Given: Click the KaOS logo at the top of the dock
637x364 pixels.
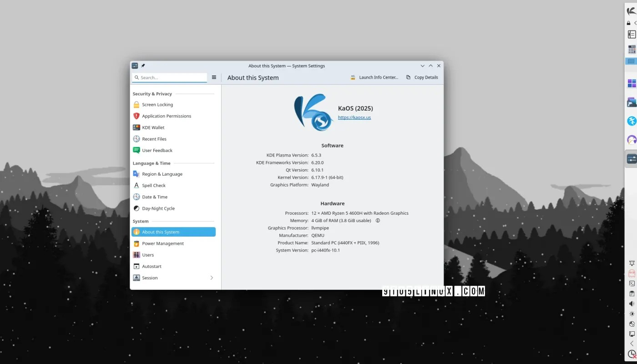Looking at the screenshot, I should click(632, 10).
